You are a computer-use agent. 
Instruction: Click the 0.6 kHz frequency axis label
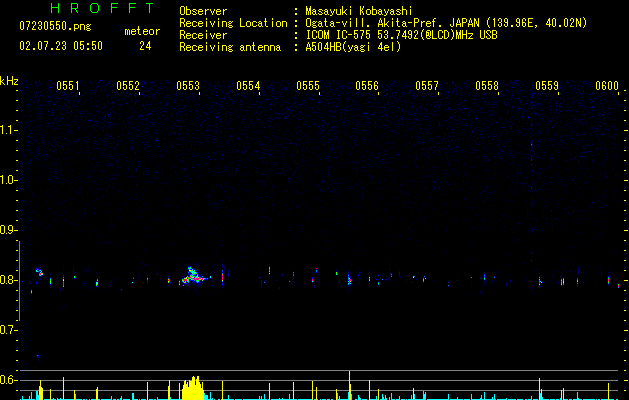tap(8, 380)
